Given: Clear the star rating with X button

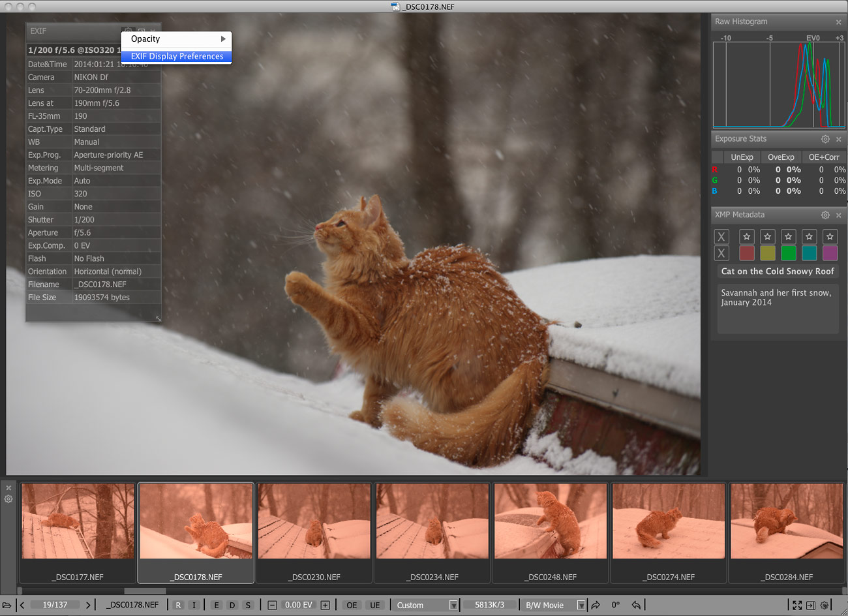Looking at the screenshot, I should (x=721, y=236).
